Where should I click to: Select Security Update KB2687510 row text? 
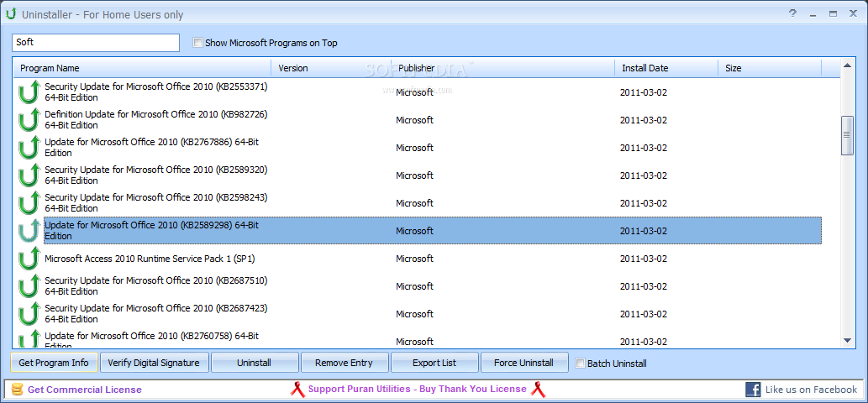(156, 286)
